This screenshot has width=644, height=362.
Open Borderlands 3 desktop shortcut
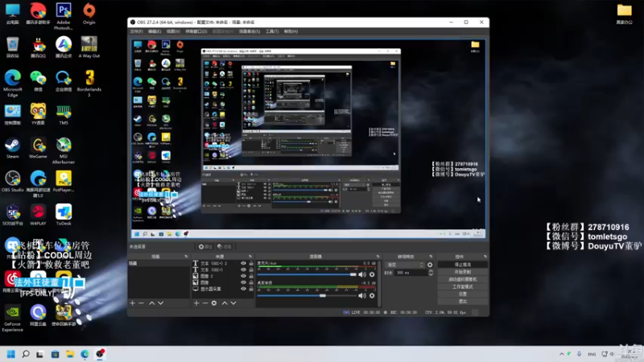(89, 84)
